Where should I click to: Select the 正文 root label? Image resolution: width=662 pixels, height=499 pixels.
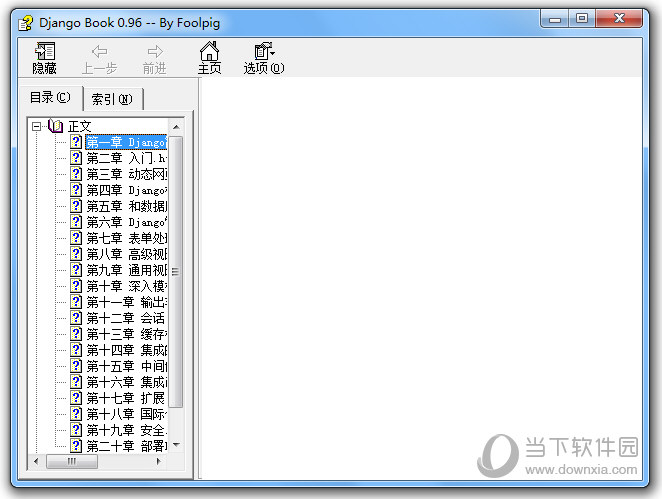pyautogui.click(x=80, y=126)
